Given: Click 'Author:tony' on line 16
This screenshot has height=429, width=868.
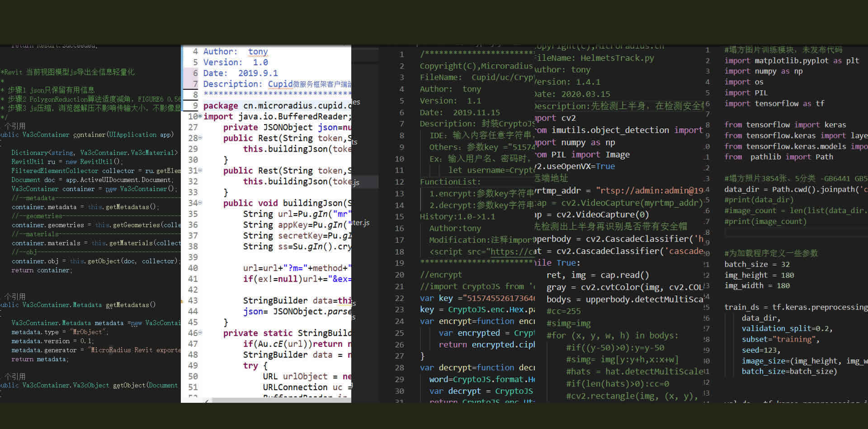Looking at the screenshot, I should 455,228.
